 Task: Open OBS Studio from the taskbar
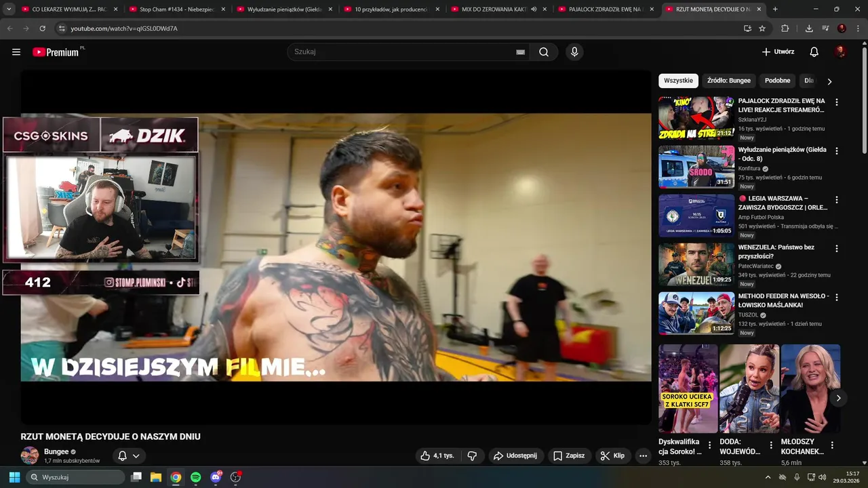[x=235, y=477]
